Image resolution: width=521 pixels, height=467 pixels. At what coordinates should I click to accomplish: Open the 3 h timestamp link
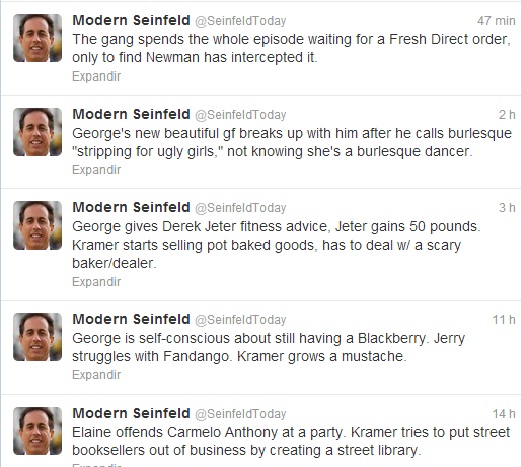click(507, 208)
